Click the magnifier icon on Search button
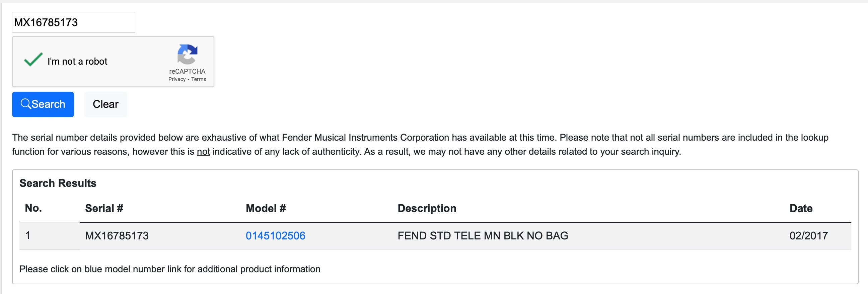Screen dimensions: 868x294 [25, 104]
